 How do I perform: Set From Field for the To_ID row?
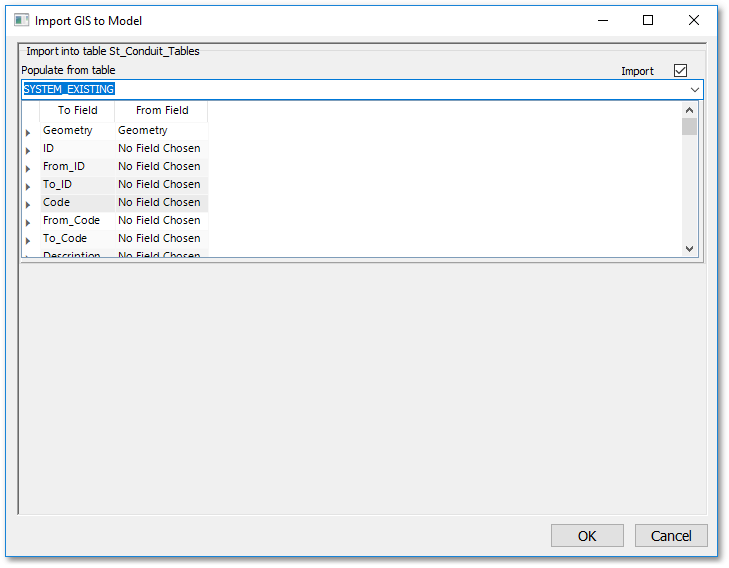(x=161, y=185)
